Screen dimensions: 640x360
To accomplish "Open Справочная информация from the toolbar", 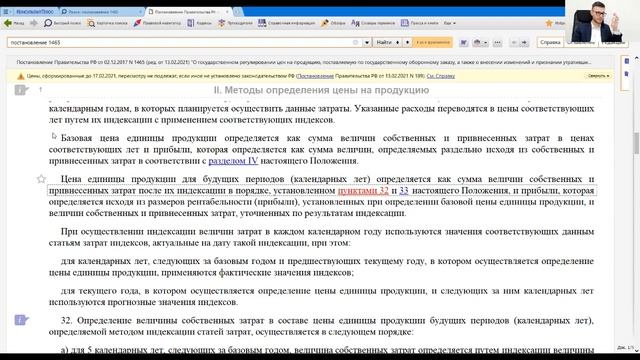I will point(287,23).
